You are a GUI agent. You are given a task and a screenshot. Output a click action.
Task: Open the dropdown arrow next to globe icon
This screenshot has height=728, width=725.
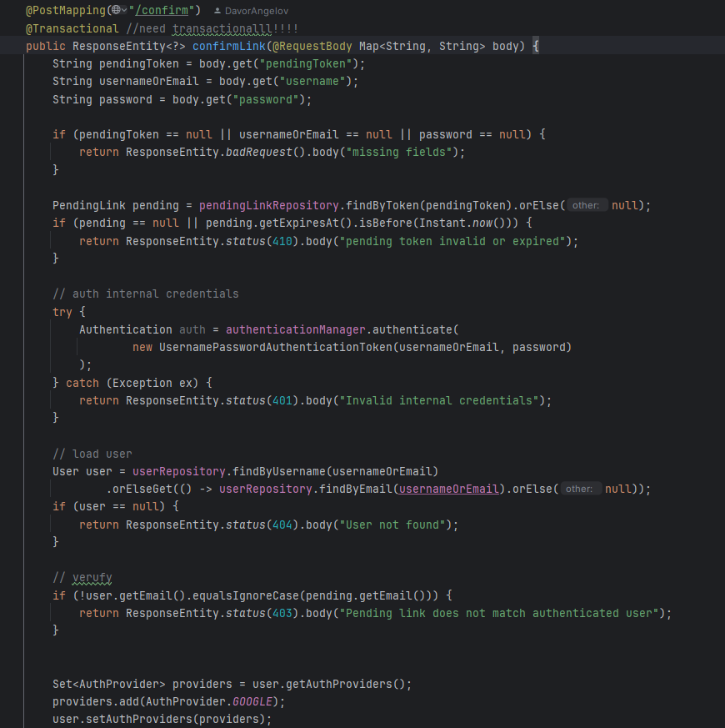pos(126,10)
